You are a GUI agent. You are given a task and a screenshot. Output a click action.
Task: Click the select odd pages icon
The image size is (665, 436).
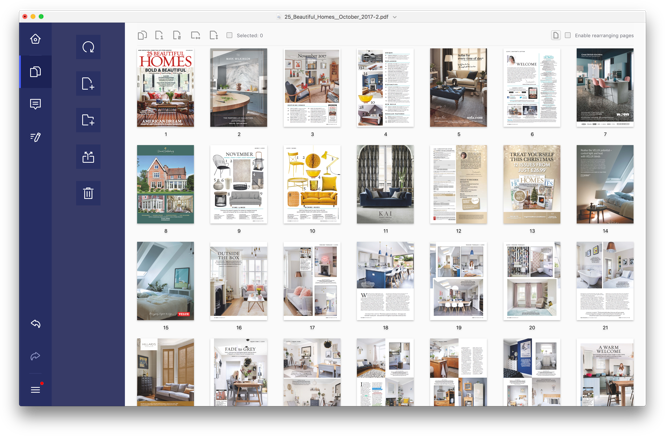(x=159, y=35)
